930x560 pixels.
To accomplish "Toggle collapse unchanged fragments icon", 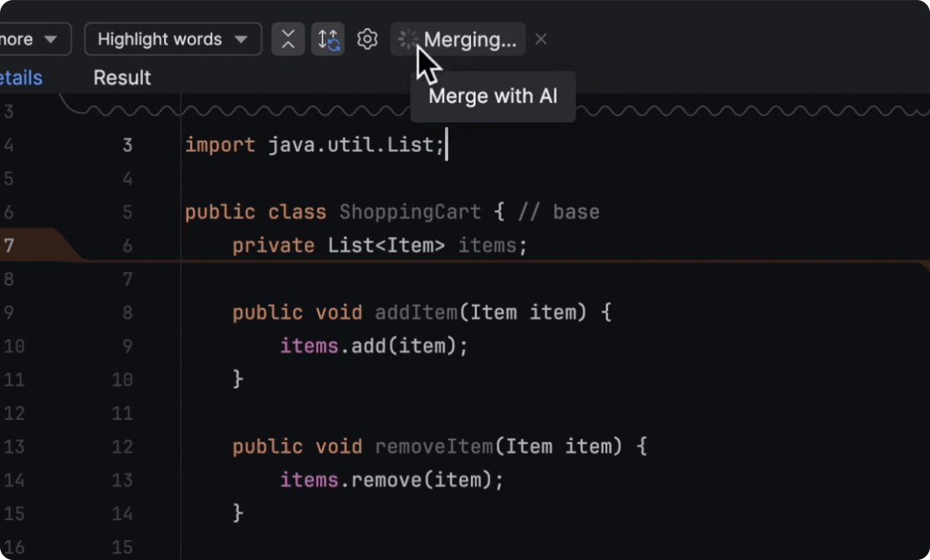I will tap(288, 39).
